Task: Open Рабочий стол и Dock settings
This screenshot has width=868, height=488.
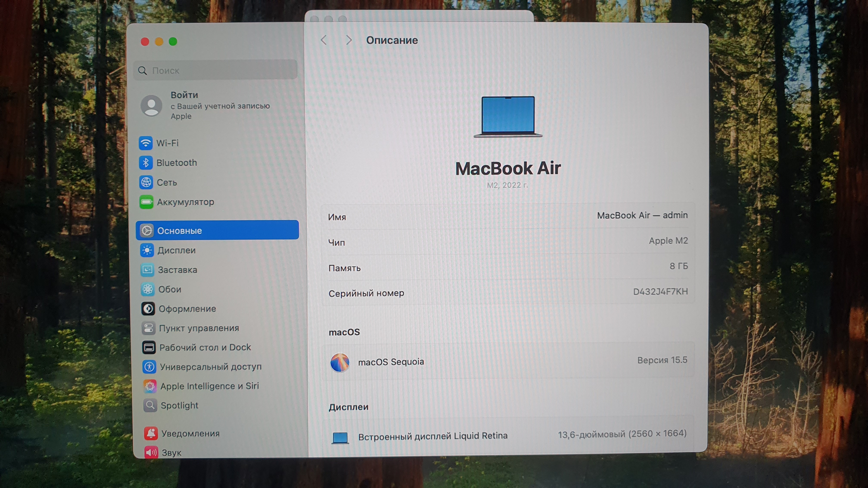Action: (205, 347)
